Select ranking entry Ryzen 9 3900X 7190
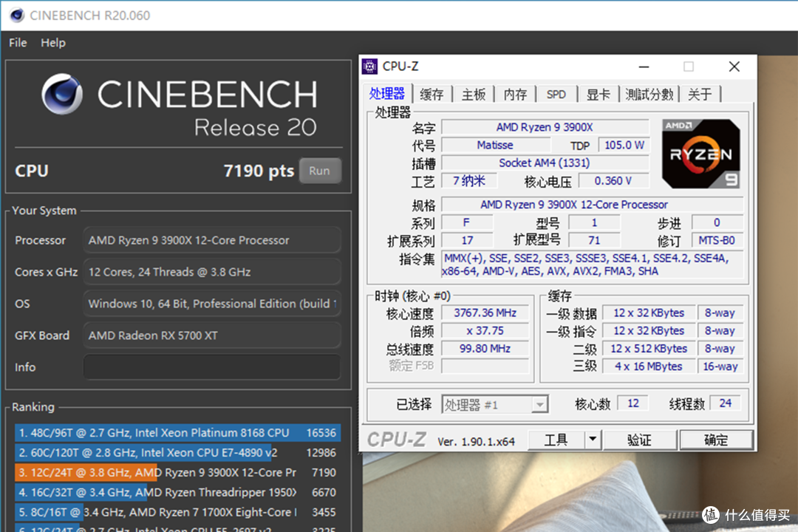Screen dimensions: 798x532 pos(177,472)
